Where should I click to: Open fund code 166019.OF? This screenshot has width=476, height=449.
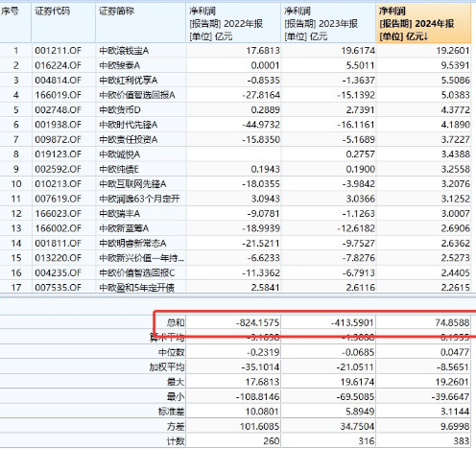[x=59, y=95]
